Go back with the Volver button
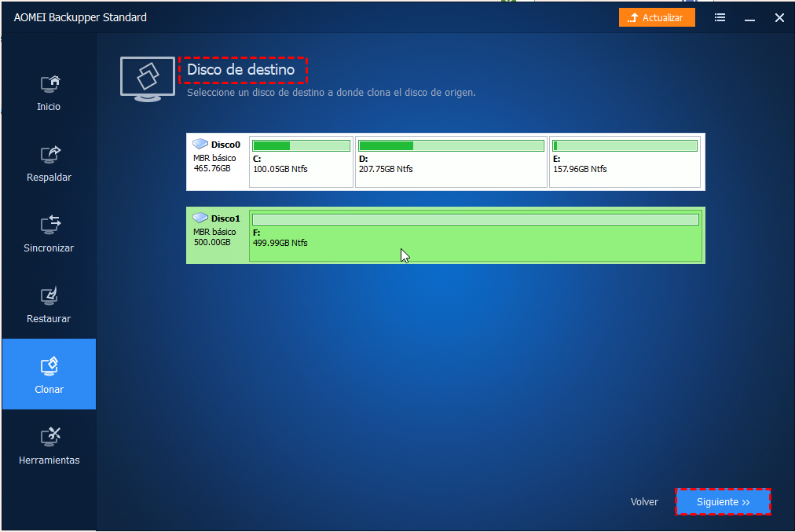 click(644, 502)
